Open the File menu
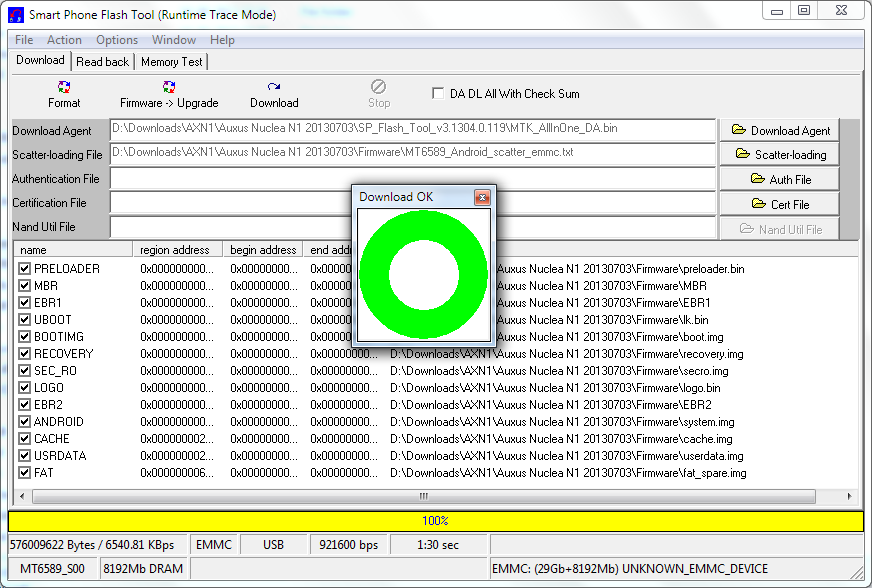 click(x=24, y=40)
